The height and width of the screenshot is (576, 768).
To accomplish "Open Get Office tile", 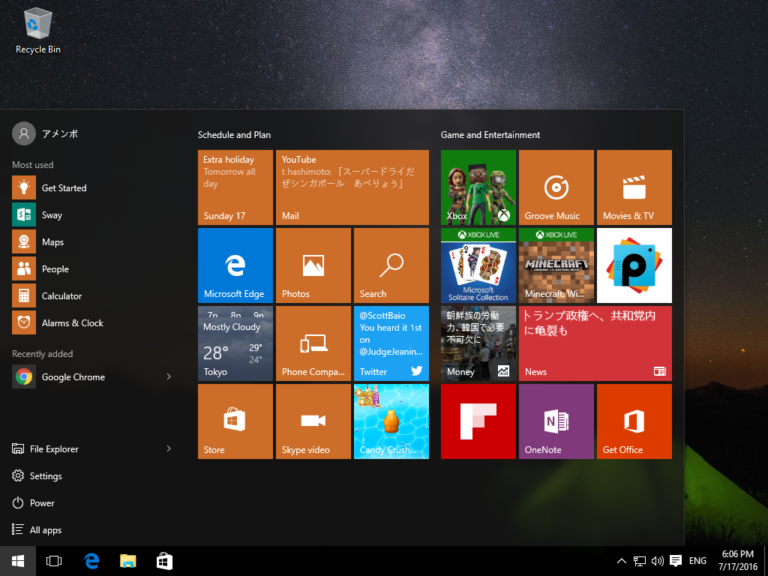I will click(x=634, y=421).
